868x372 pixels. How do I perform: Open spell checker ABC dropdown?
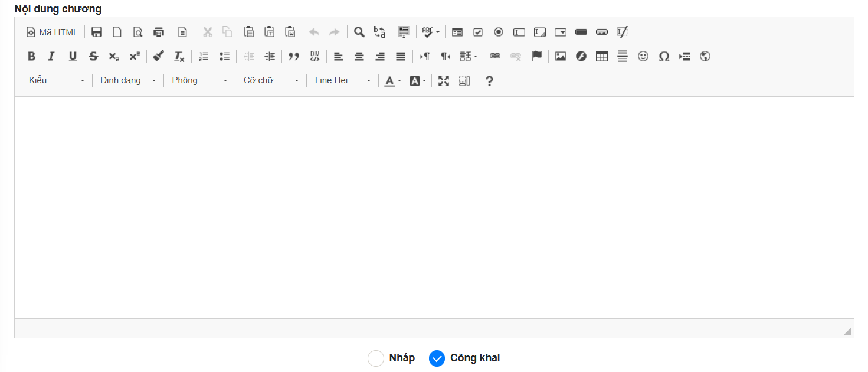click(x=431, y=32)
